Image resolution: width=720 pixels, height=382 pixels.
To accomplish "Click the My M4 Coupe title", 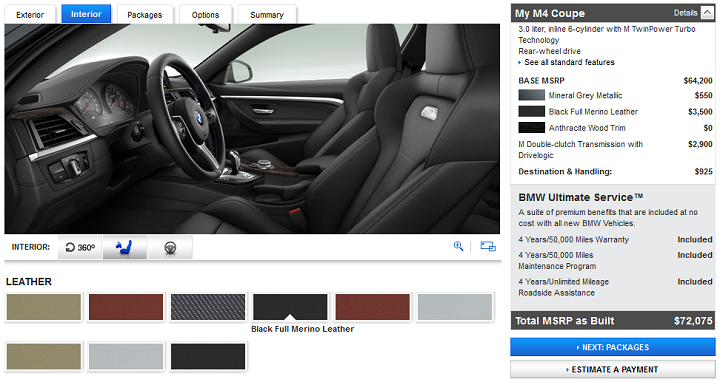I will click(550, 13).
